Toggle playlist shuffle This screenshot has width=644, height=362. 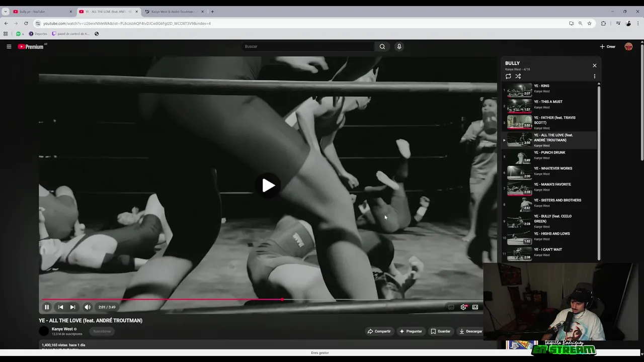[x=518, y=76]
